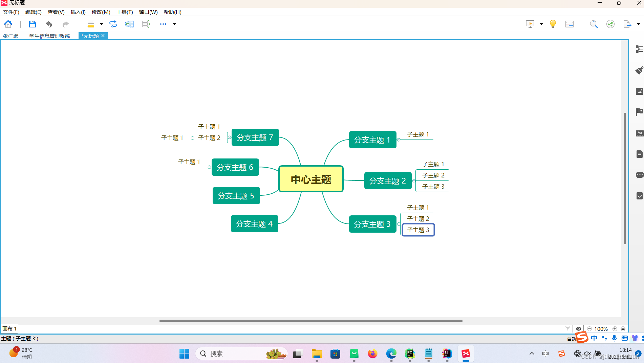Click the 画布 1 button
This screenshot has height=363, width=644.
9,328
